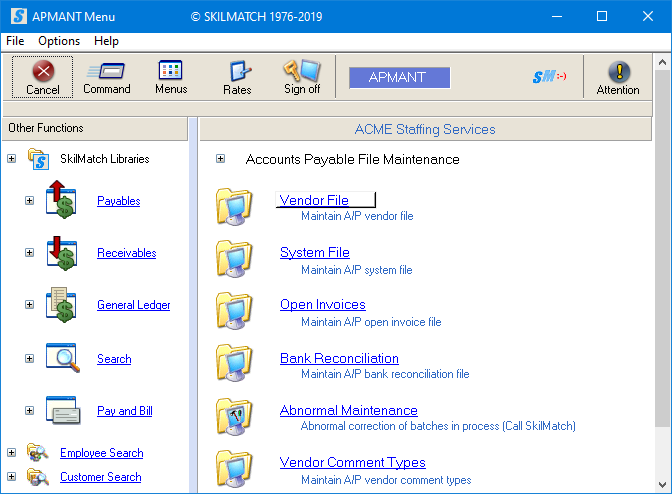Open the Command toolbar icon
The image size is (672, 494).
(x=107, y=70)
